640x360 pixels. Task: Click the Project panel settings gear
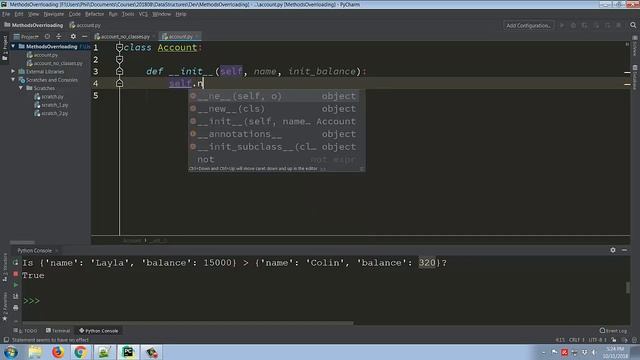pos(73,37)
